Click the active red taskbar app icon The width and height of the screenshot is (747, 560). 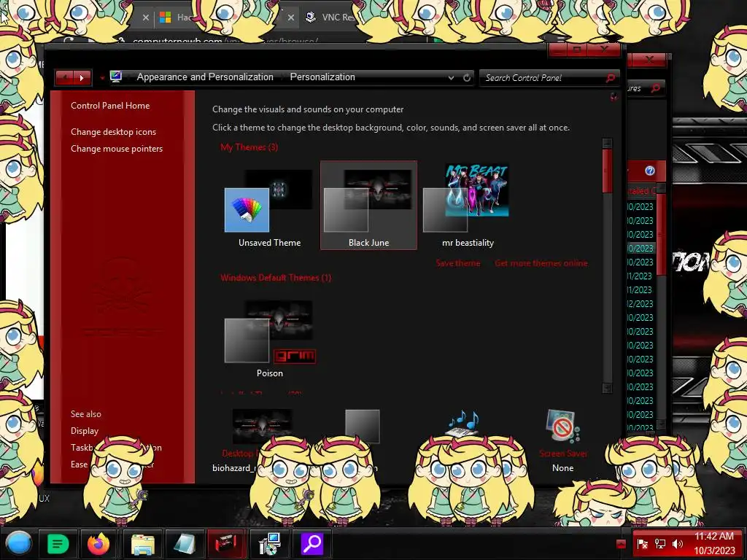point(226,543)
